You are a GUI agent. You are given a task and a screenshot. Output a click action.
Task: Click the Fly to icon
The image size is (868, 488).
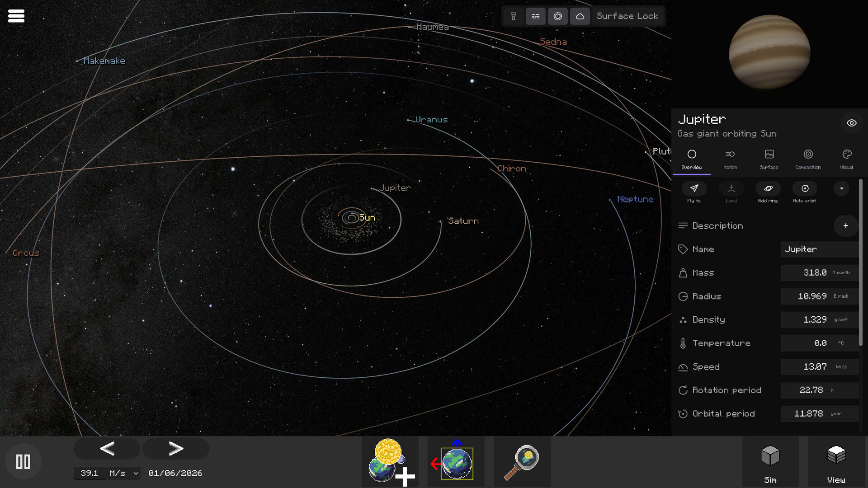(x=694, y=188)
